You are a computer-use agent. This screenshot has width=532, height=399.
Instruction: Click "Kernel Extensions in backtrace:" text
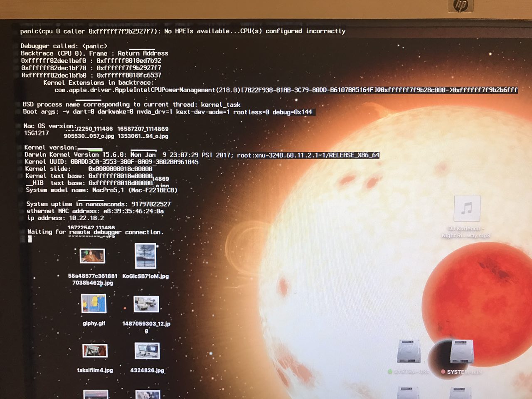click(99, 83)
